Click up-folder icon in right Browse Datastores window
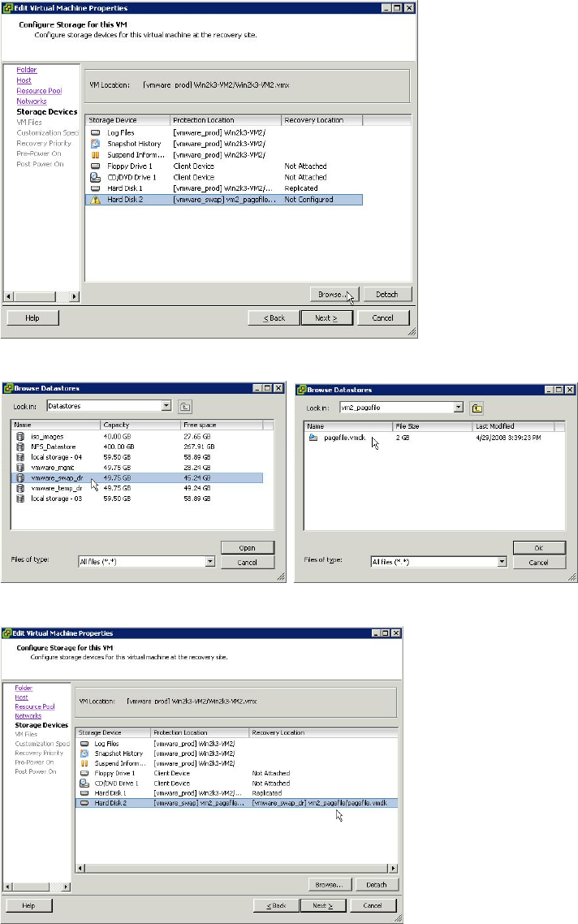578x924 pixels. pyautogui.click(x=477, y=408)
